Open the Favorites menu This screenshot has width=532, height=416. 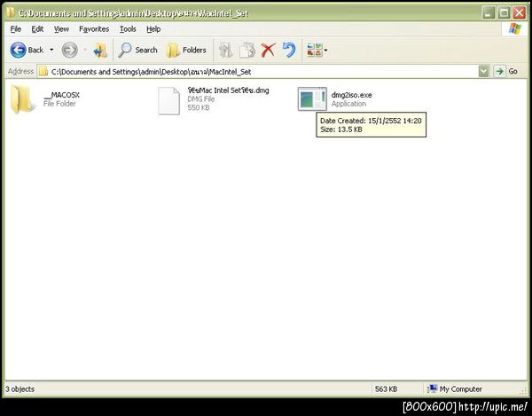coord(94,29)
